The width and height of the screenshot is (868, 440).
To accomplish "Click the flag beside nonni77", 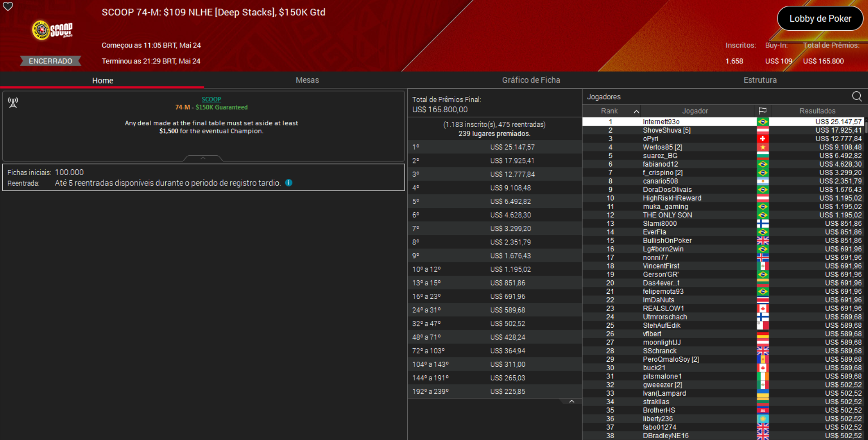I will pos(763,258).
